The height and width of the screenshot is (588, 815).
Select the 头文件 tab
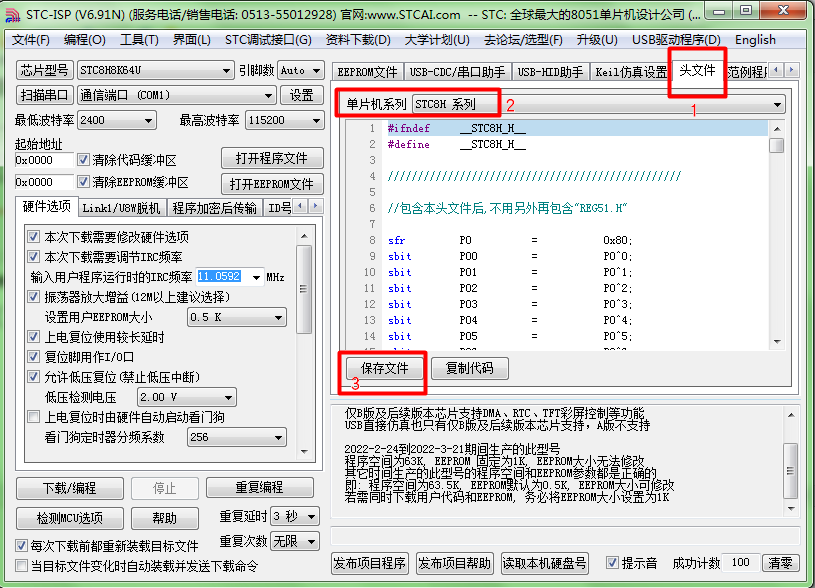[697, 71]
